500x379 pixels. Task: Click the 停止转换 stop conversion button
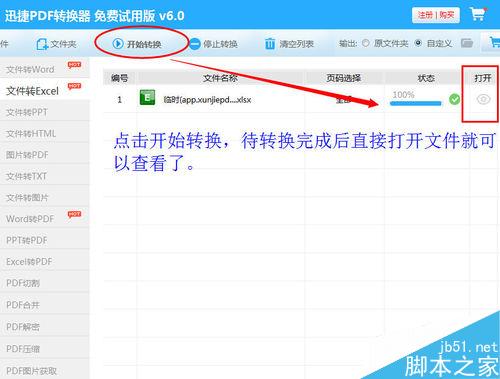(x=214, y=44)
